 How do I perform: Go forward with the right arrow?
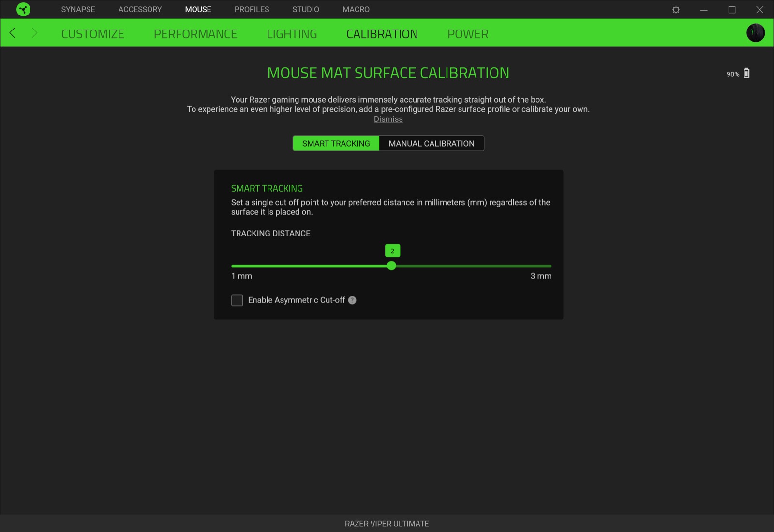(x=34, y=33)
